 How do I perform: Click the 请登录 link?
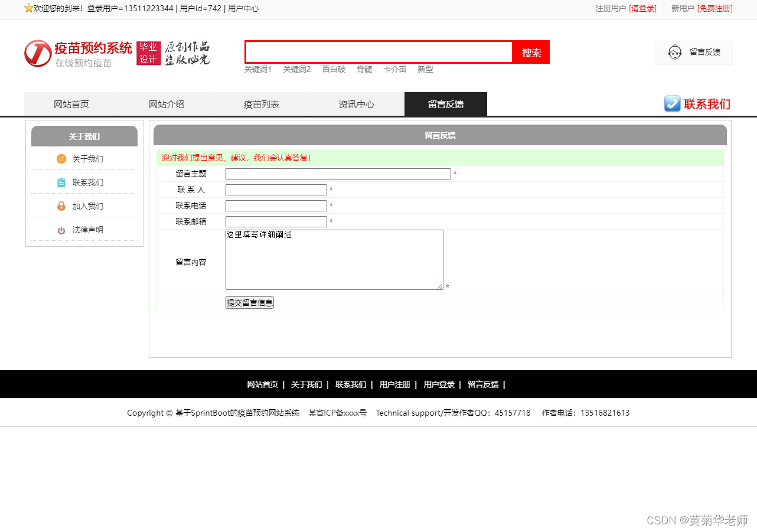click(642, 8)
